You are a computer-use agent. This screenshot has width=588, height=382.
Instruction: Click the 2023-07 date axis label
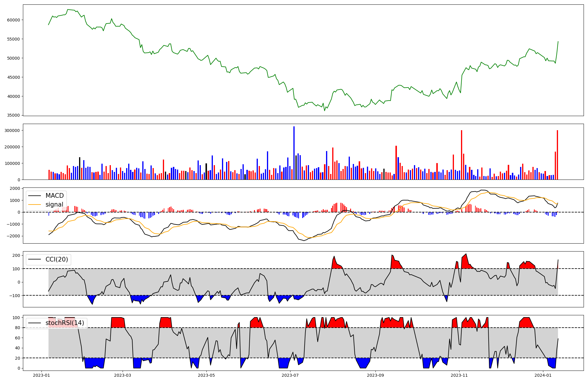290,375
